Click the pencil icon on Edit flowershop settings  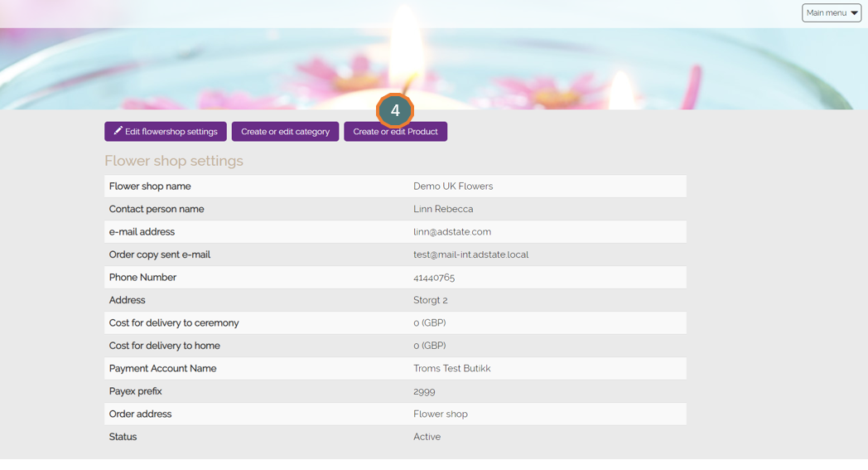pos(118,131)
